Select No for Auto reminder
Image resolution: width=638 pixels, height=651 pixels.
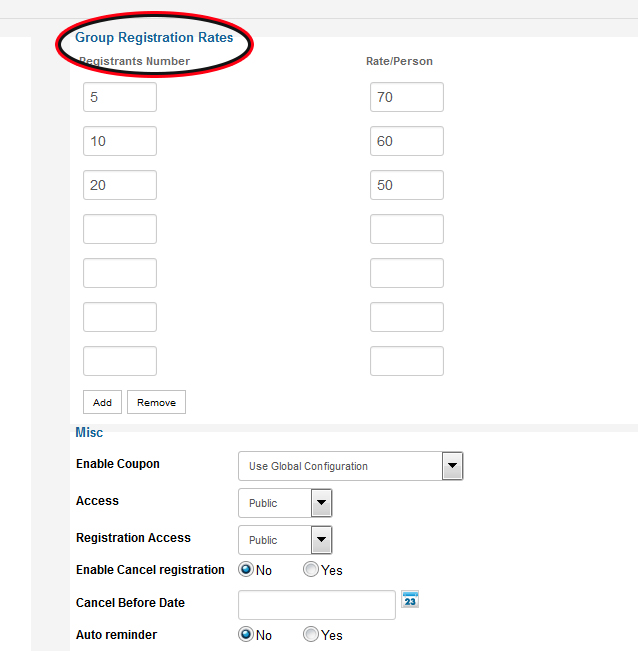[246, 635]
